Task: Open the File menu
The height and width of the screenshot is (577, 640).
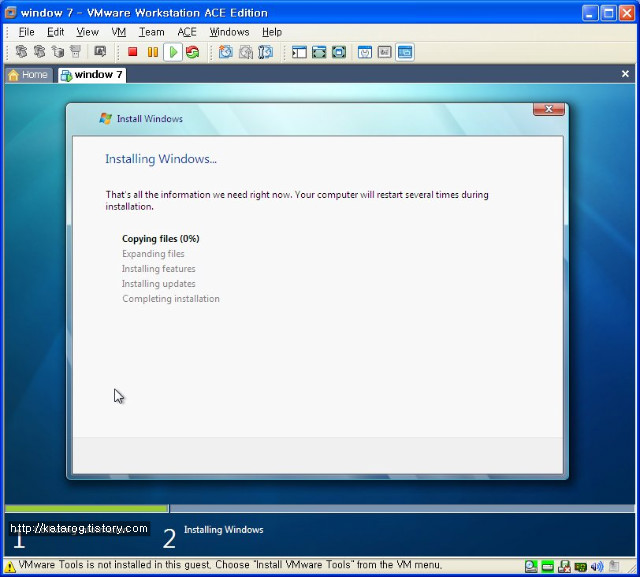Action: (x=26, y=32)
